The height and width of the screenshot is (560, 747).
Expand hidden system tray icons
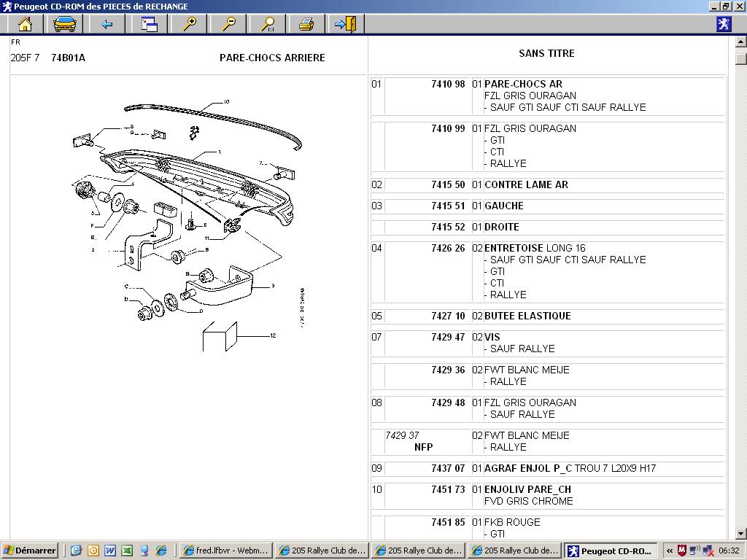coord(670,551)
